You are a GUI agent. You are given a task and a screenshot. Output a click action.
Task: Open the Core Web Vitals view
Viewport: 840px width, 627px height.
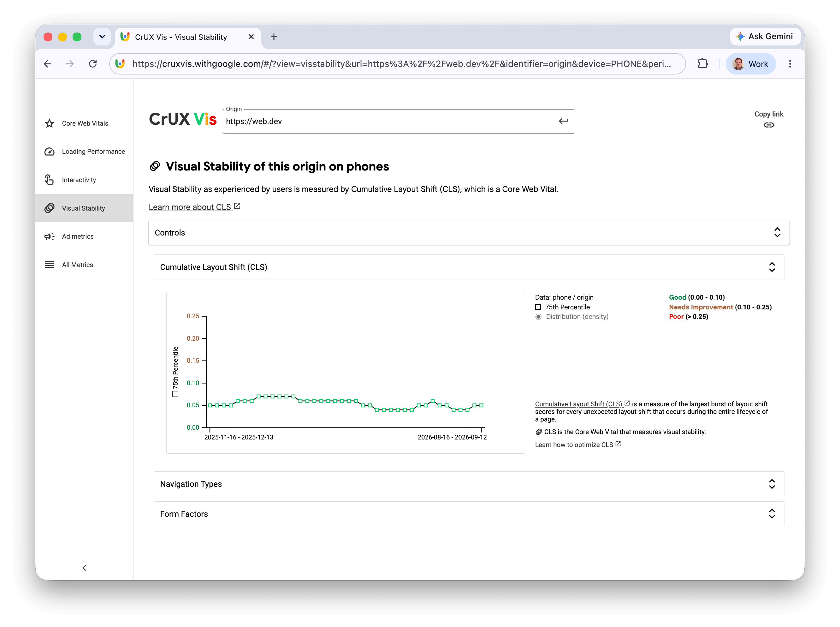84,123
